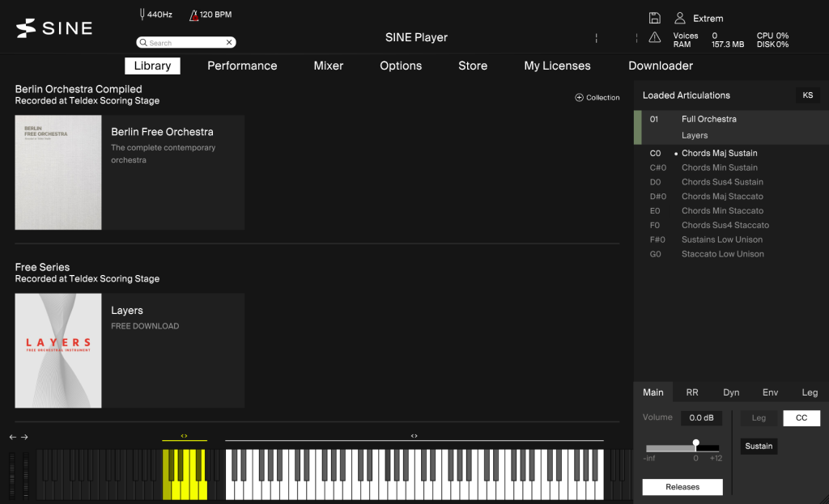
Task: Click the keyswitch range handle above yellow keys
Action: [x=184, y=436]
